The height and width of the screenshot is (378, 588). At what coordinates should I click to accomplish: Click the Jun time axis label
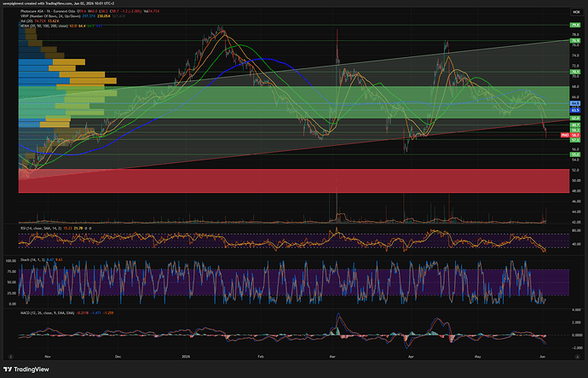[x=542, y=357]
